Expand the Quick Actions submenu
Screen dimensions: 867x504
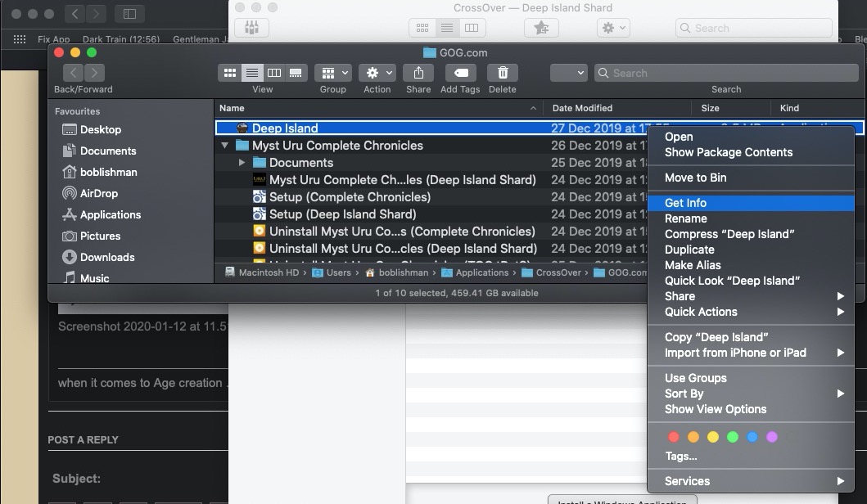[751, 312]
